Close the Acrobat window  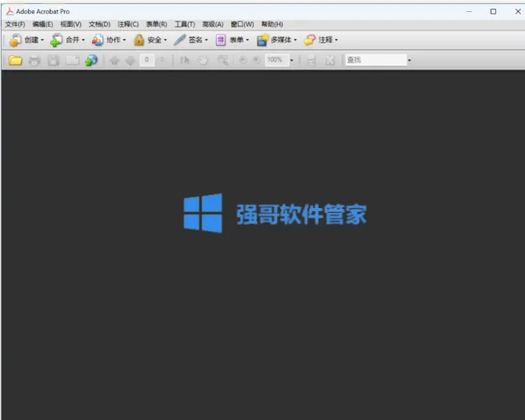coord(518,11)
